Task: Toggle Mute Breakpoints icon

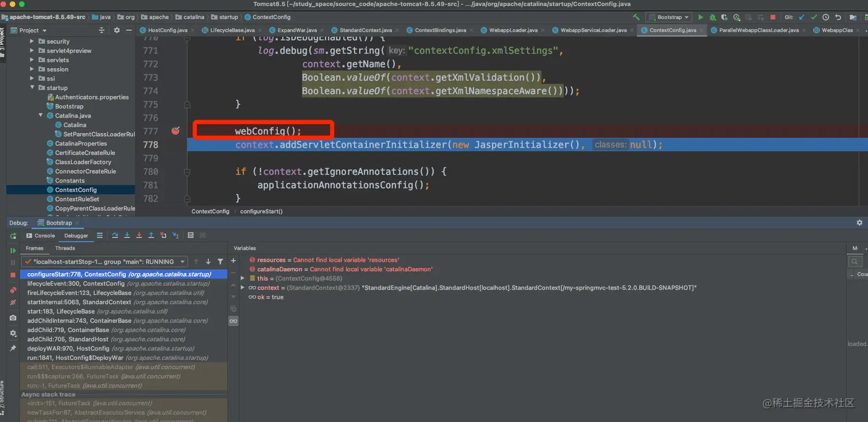Action: click(13, 302)
